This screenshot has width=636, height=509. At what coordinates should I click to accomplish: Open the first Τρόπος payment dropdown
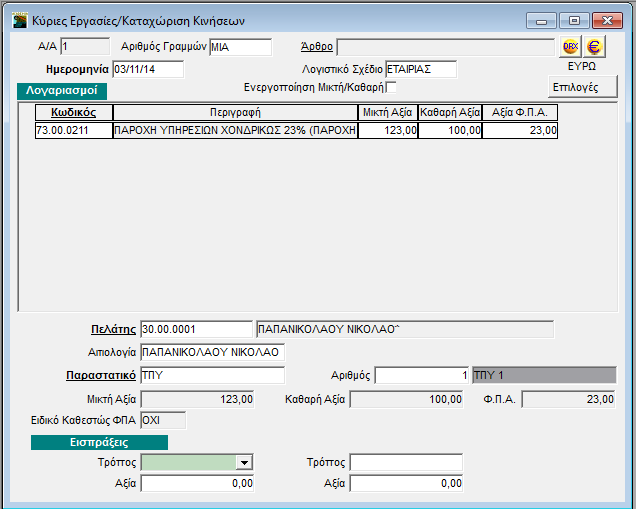coord(244,462)
